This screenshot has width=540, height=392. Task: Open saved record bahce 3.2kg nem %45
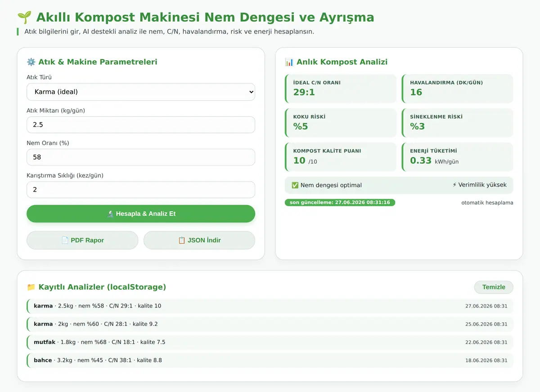point(270,361)
